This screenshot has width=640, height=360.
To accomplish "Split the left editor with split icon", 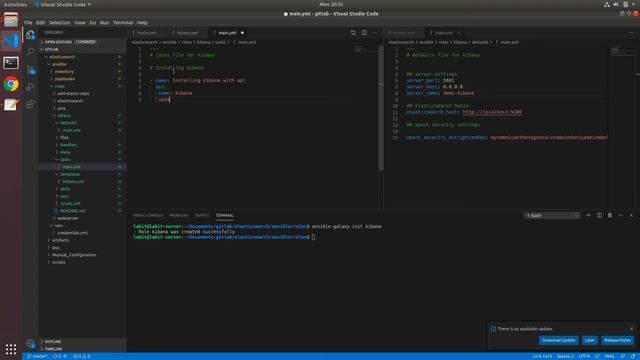I will click(364, 33).
